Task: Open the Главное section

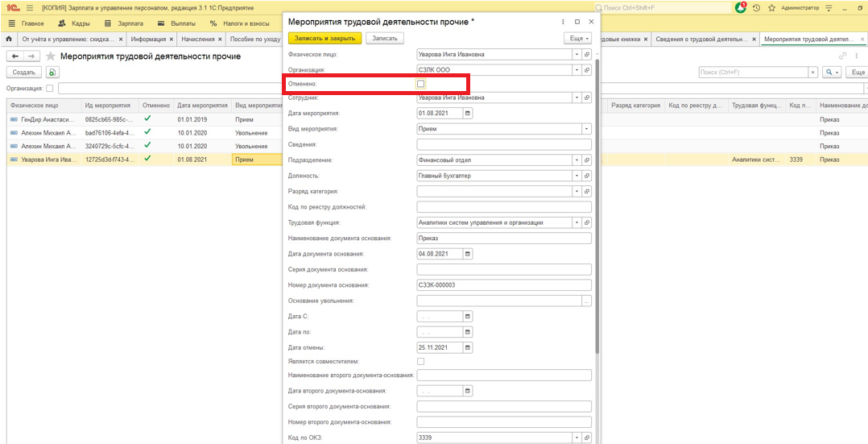Action: (x=27, y=24)
